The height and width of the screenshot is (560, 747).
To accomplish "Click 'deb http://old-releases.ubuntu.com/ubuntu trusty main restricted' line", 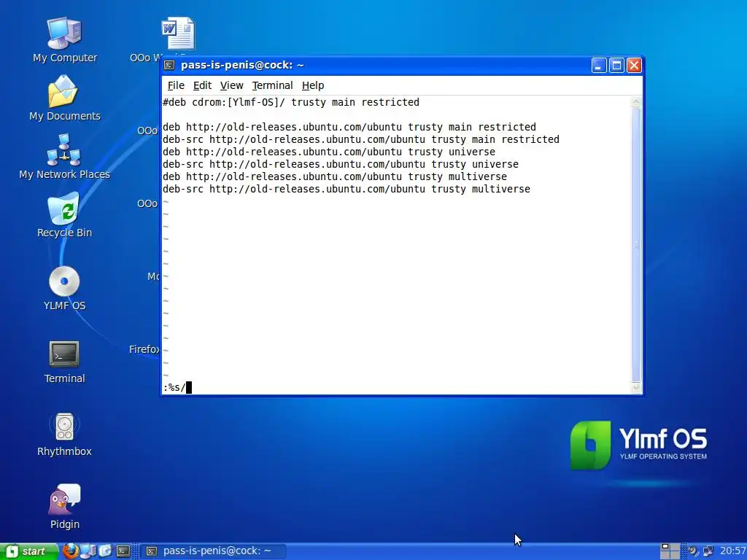I will (x=349, y=127).
